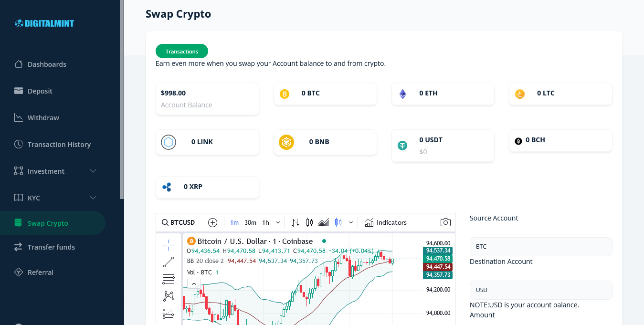Select the Fibonacci retracement tool
The image size is (644, 325).
coord(169,279)
